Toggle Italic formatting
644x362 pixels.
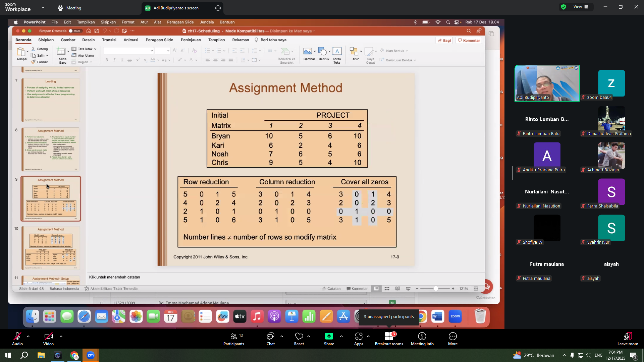pos(114,60)
